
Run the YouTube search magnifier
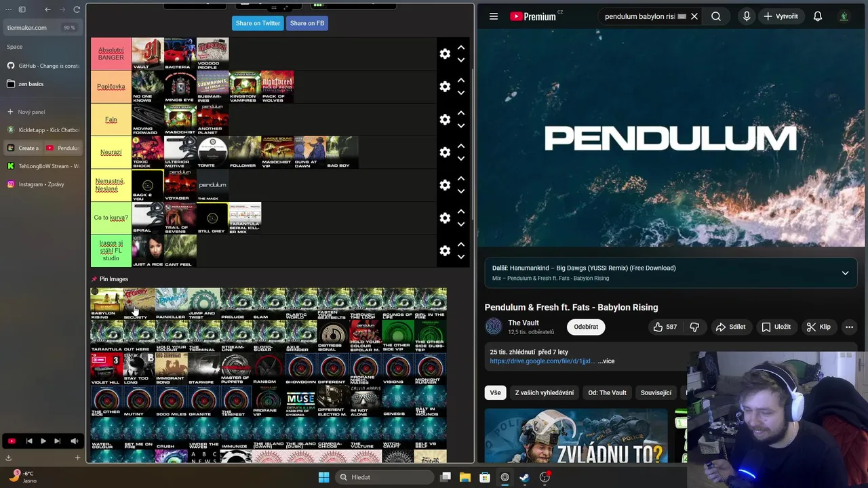[x=716, y=16]
